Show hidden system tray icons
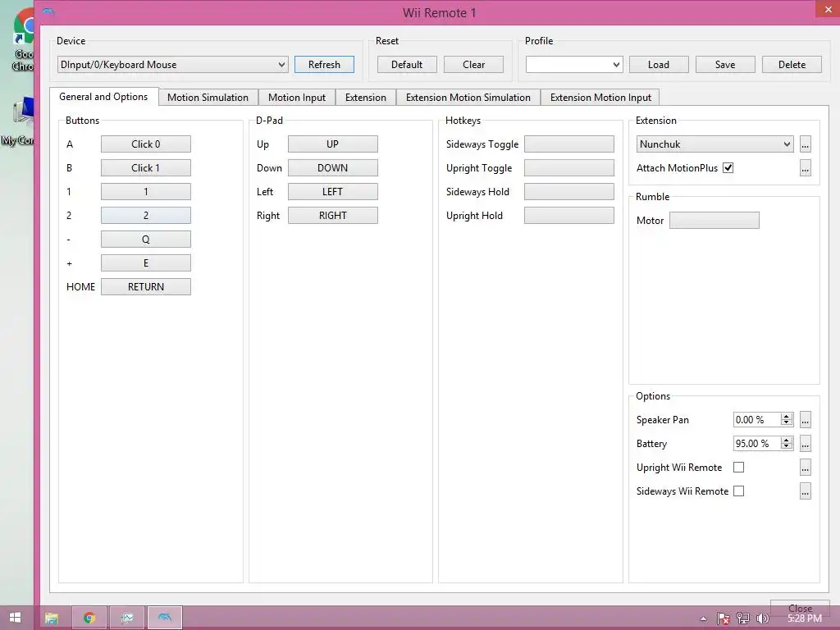840x630 pixels. [x=703, y=619]
